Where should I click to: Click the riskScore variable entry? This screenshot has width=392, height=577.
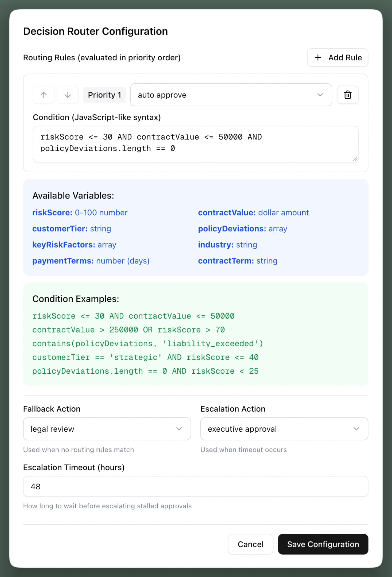[x=80, y=213]
